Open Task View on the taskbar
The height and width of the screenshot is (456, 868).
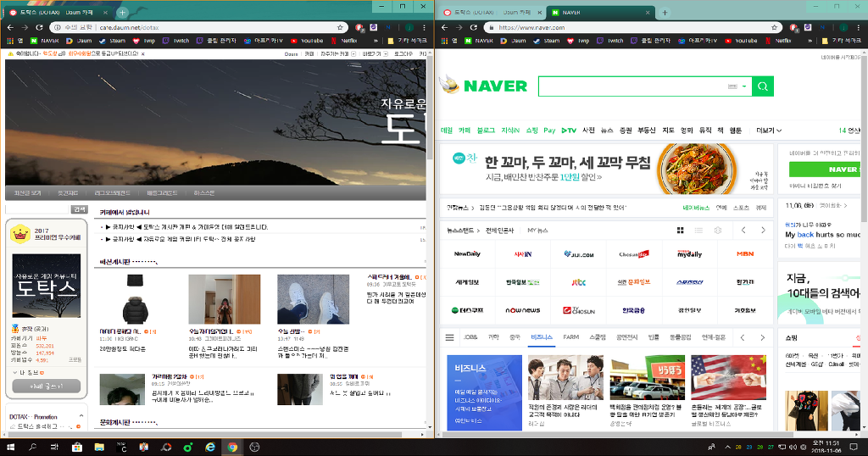coord(55,448)
